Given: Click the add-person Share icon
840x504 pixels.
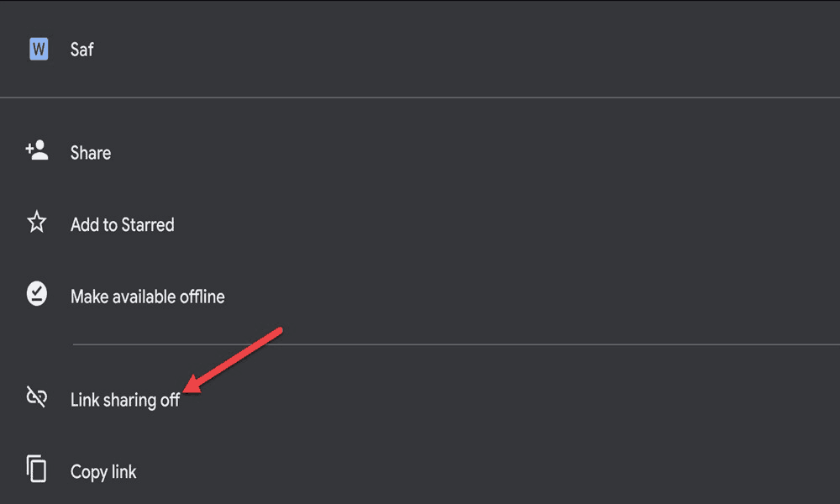Looking at the screenshot, I should [x=37, y=150].
